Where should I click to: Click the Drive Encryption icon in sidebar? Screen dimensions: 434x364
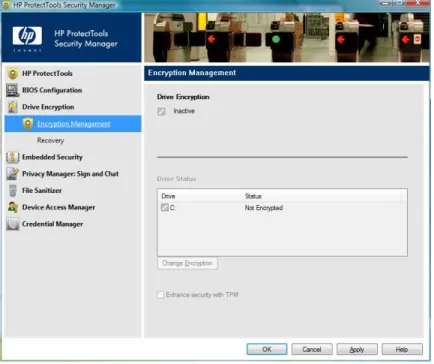pos(13,107)
